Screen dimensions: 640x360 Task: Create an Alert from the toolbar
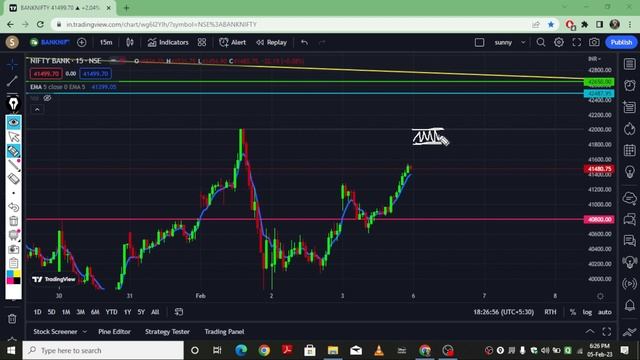tap(233, 42)
